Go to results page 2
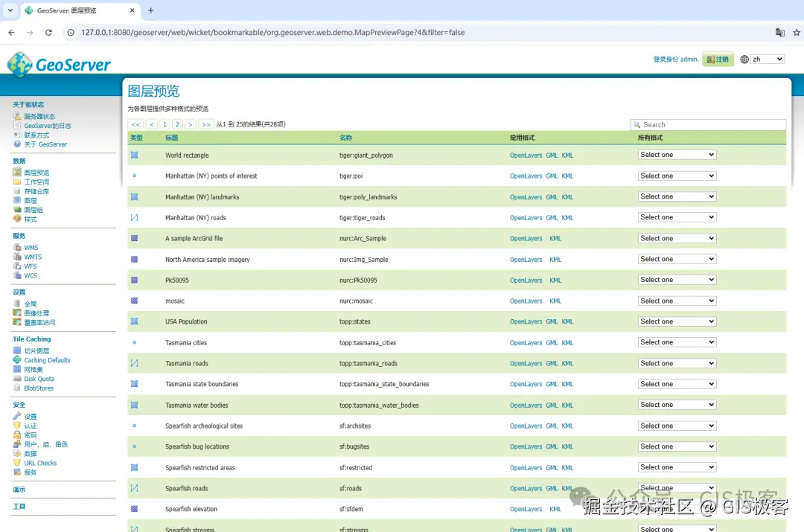804x532 pixels. coord(177,124)
